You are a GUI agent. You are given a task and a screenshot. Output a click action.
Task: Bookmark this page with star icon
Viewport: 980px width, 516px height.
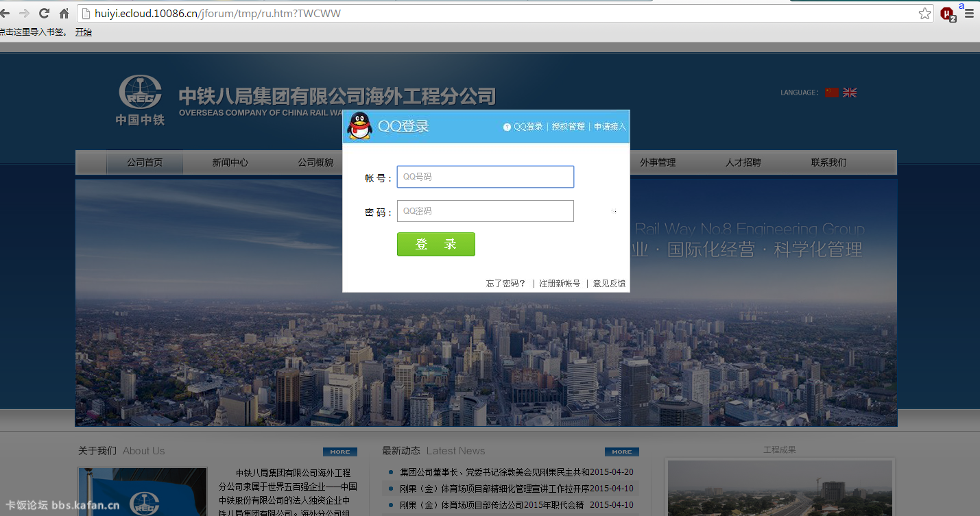[924, 14]
